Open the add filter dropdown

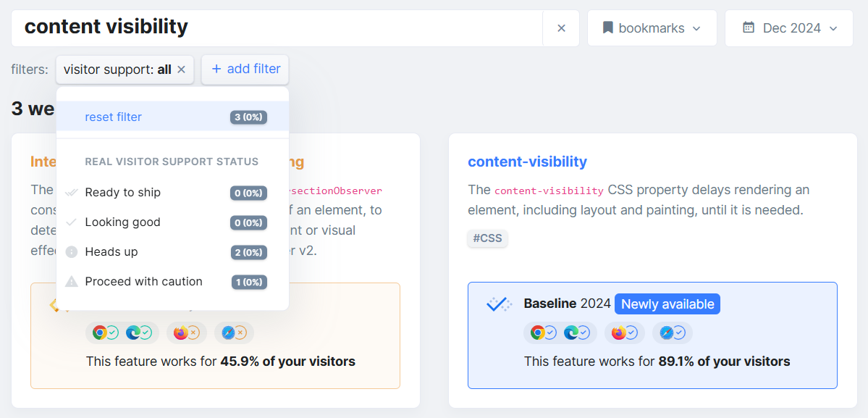245,69
